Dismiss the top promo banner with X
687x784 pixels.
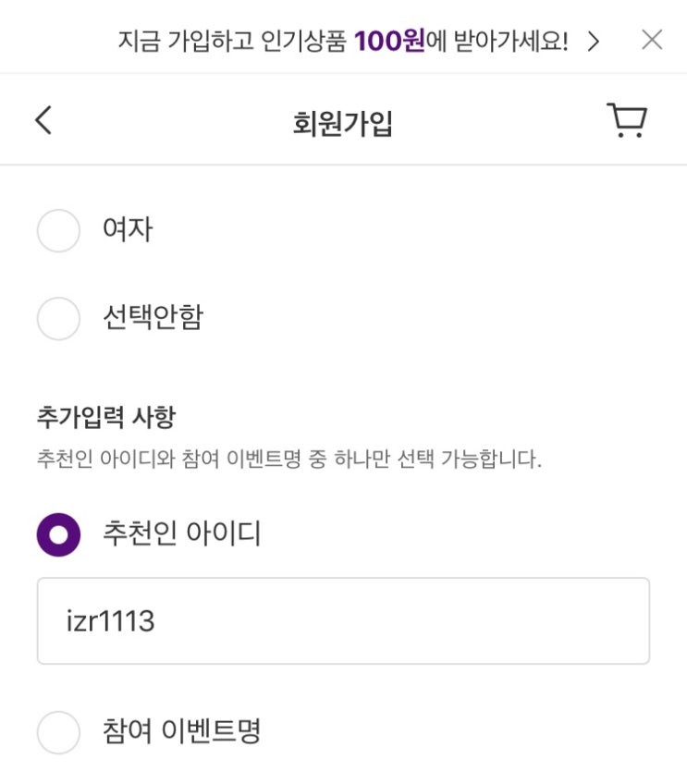coord(652,40)
